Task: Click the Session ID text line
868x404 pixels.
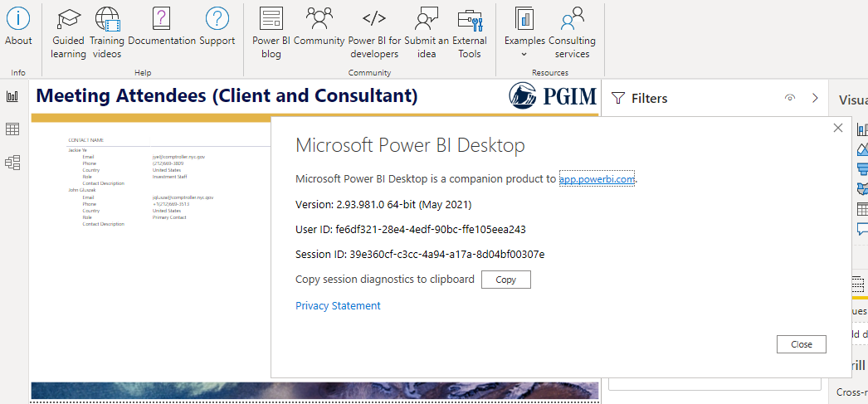Action: (x=420, y=255)
